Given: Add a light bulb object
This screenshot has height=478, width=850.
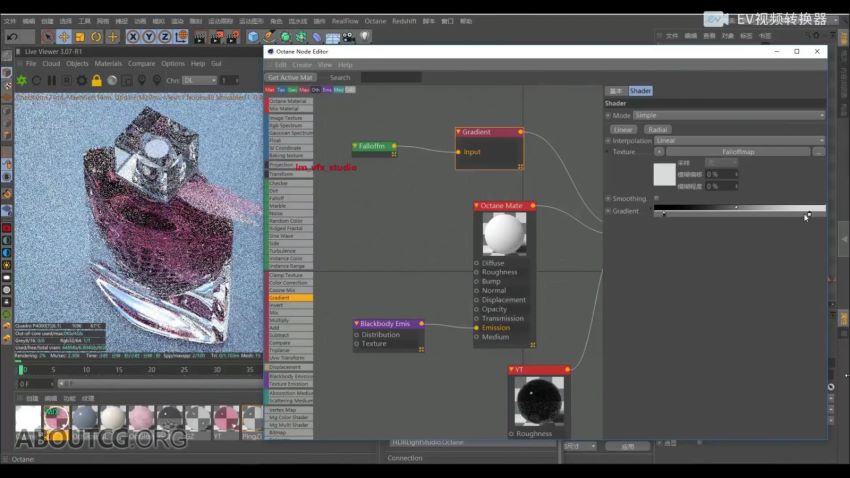Looking at the screenshot, I should coord(365,37).
